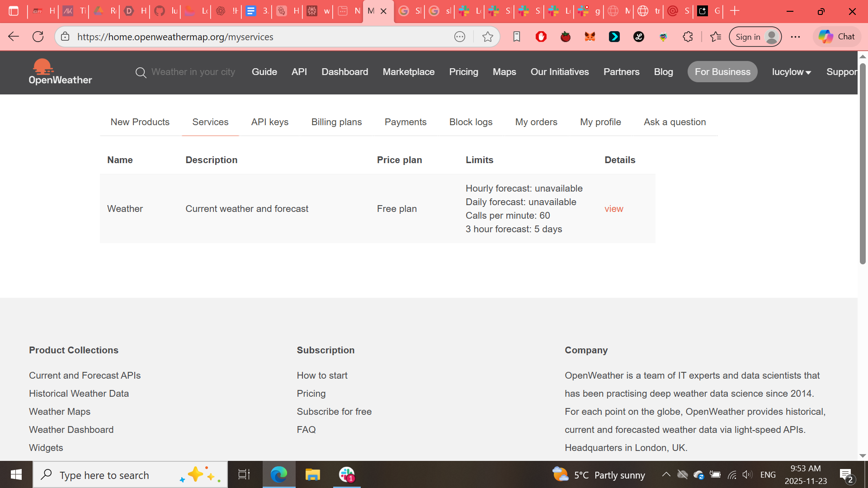Screen dimensions: 868x488
Task: Click the browser refresh icon
Action: (x=38, y=37)
